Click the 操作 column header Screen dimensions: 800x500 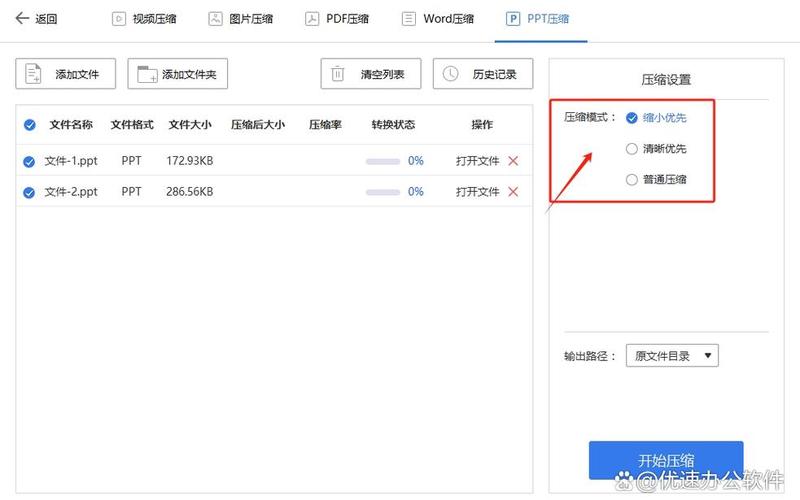(x=482, y=124)
